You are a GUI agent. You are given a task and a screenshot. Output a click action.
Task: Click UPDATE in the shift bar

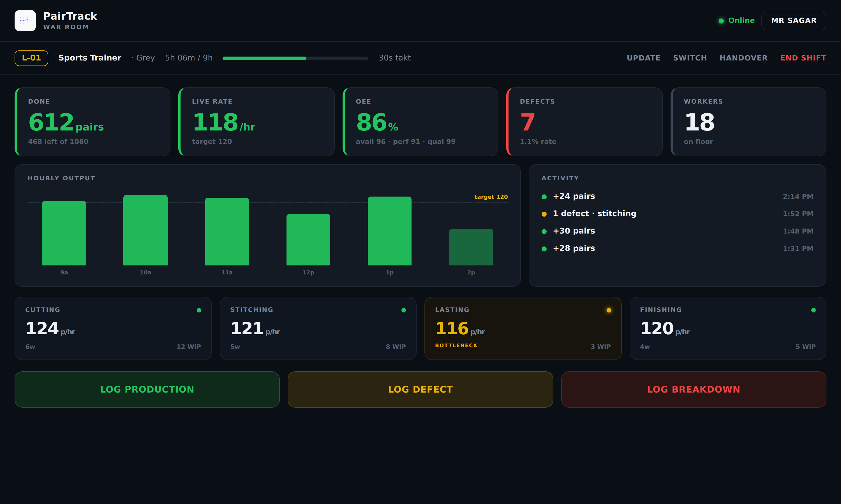[x=643, y=58]
